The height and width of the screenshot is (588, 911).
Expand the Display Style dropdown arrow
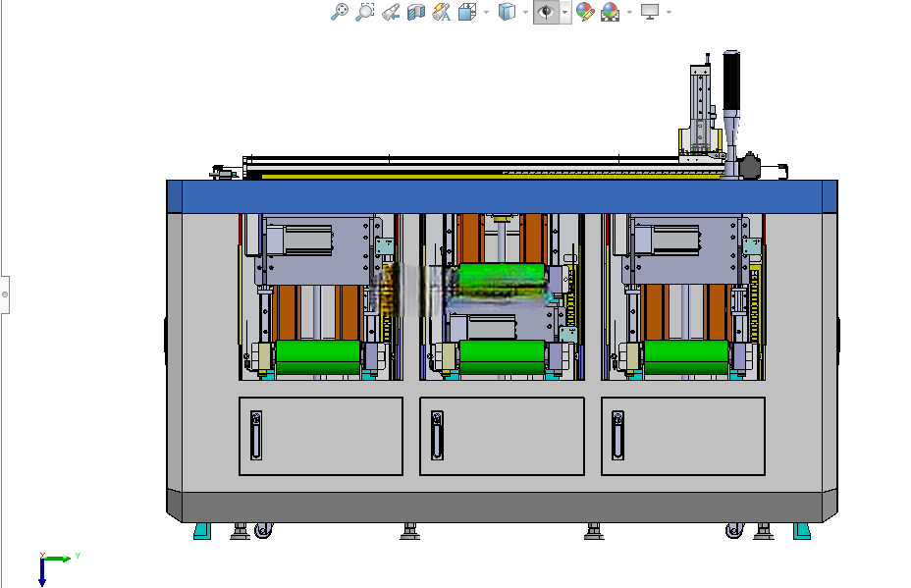[x=525, y=12]
